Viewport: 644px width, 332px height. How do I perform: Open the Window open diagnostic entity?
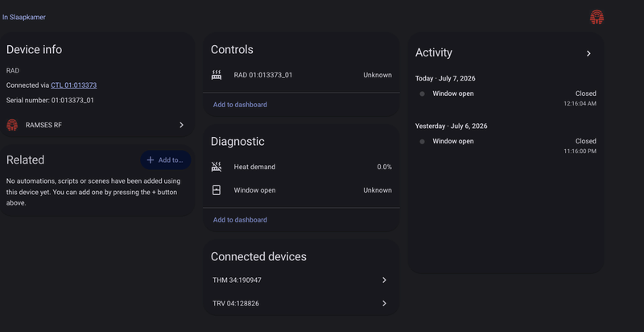click(301, 190)
